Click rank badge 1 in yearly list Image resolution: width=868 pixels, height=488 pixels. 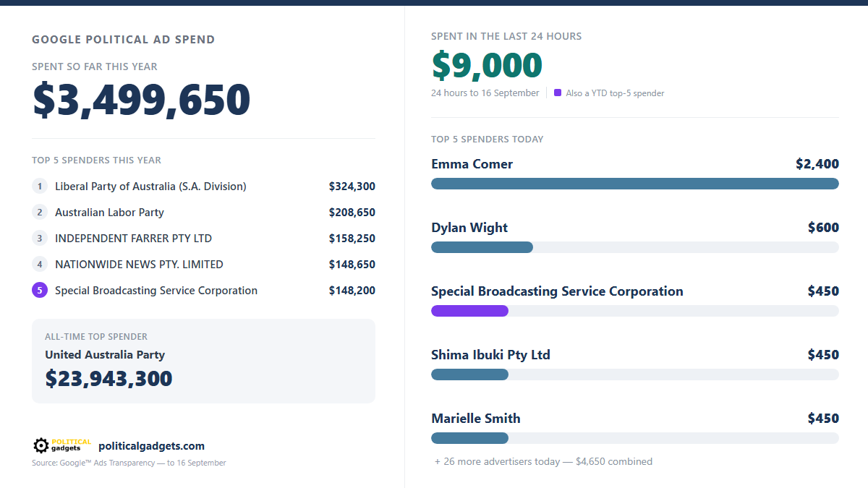pyautogui.click(x=40, y=187)
